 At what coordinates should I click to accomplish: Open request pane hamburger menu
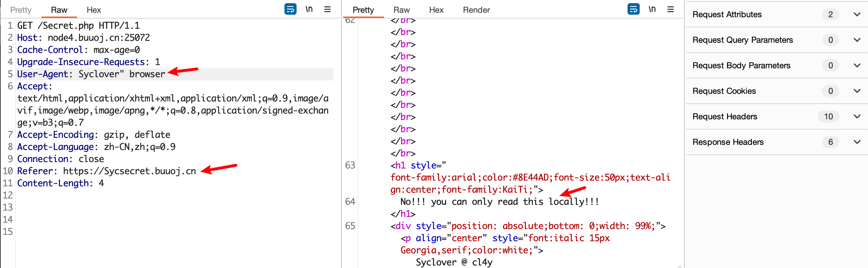point(327,9)
